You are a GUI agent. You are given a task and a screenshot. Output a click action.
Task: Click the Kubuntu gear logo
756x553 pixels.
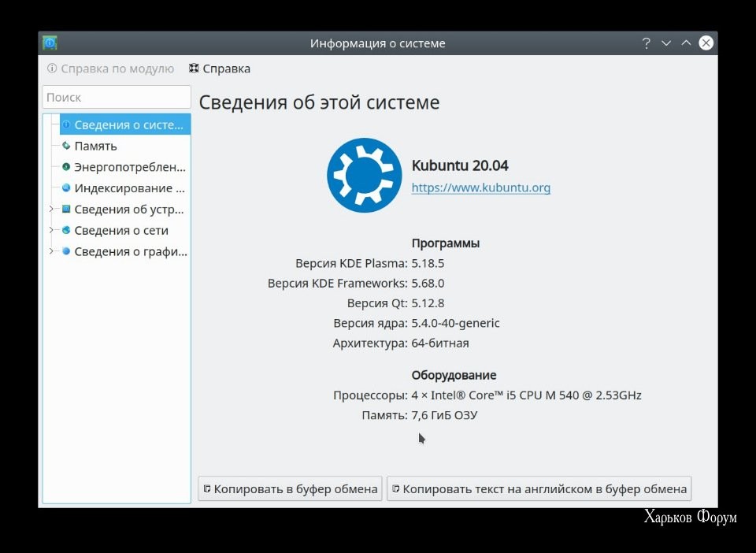(x=364, y=176)
